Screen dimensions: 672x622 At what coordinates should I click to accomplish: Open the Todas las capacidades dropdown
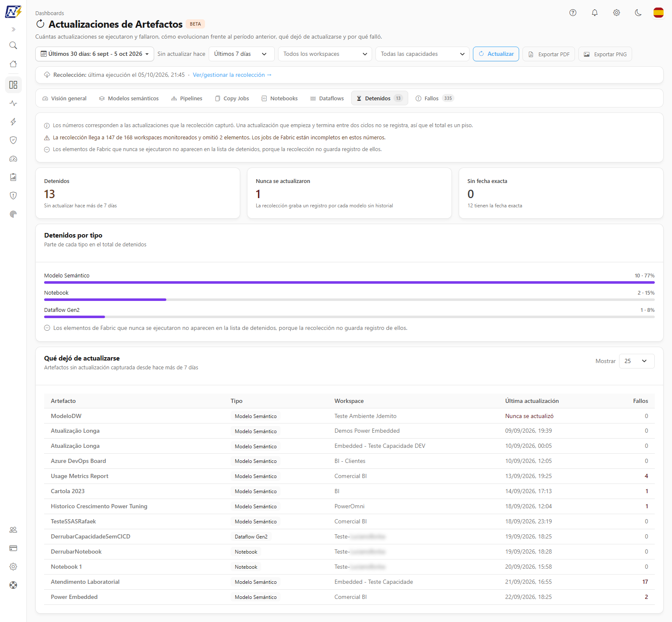423,54
